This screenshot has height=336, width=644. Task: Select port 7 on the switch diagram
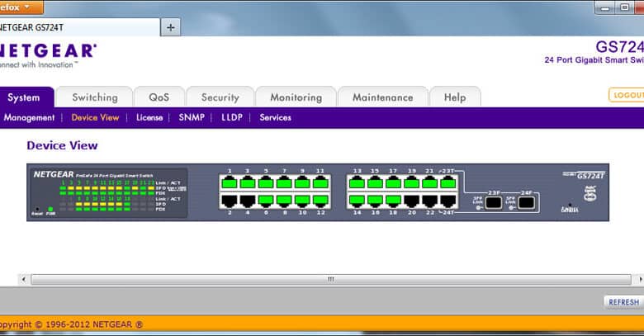[284, 182]
